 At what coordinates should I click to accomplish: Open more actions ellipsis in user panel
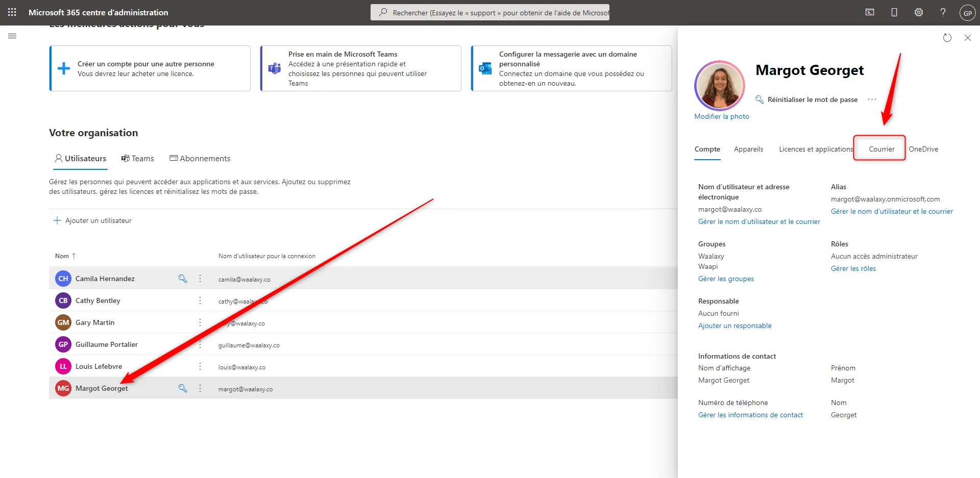(x=872, y=99)
